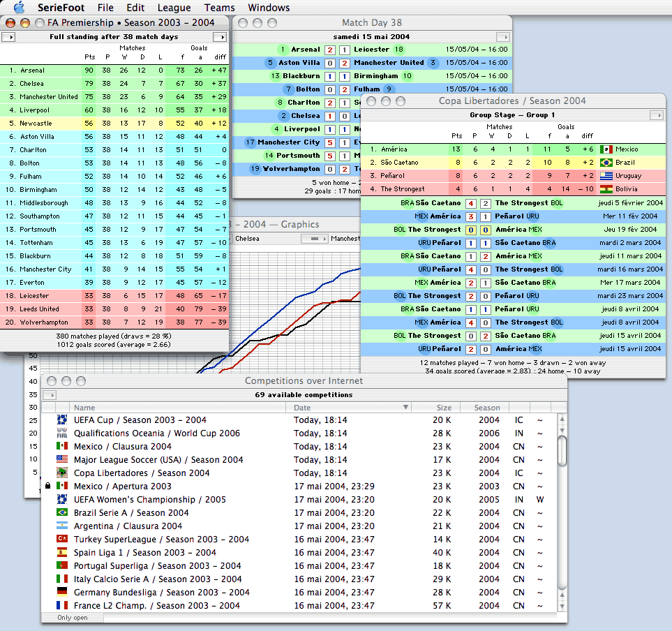The height and width of the screenshot is (631, 672).
Task: Select the Arsenal row in the standings
Action: click(x=114, y=70)
